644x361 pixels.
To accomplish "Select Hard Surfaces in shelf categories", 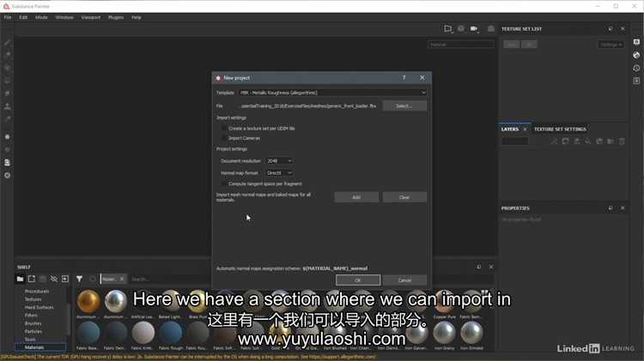I will (x=39, y=307).
